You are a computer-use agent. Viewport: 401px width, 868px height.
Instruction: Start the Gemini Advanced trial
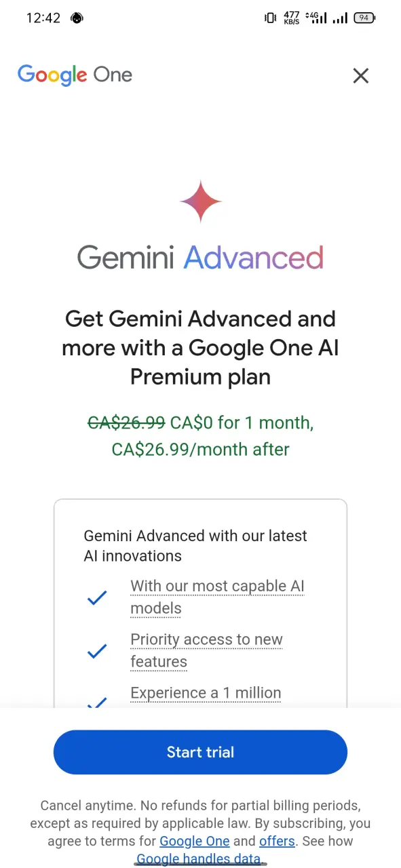coord(200,752)
